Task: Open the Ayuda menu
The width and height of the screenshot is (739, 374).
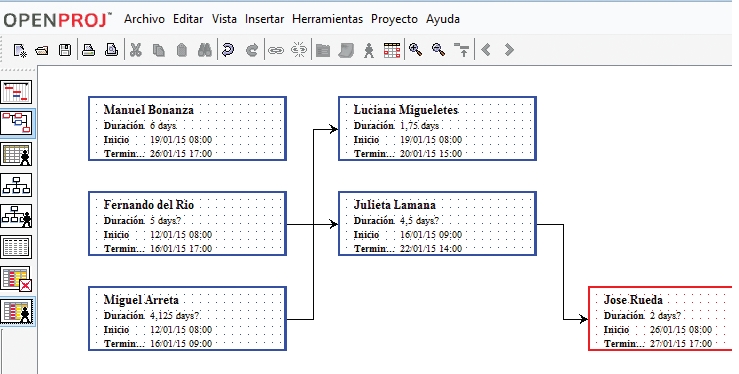Action: tap(443, 19)
